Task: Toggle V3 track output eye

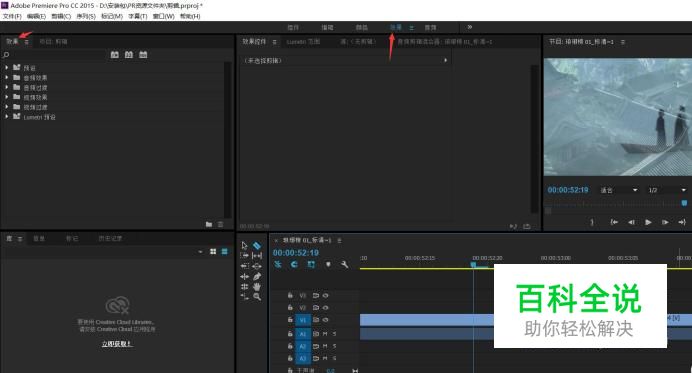Action: (x=326, y=295)
